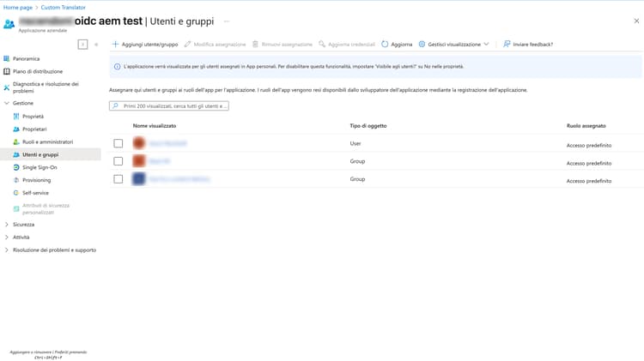Collapse the sidebar with double-chevron icon
Viewport: 644px width, 361px height.
(96, 45)
